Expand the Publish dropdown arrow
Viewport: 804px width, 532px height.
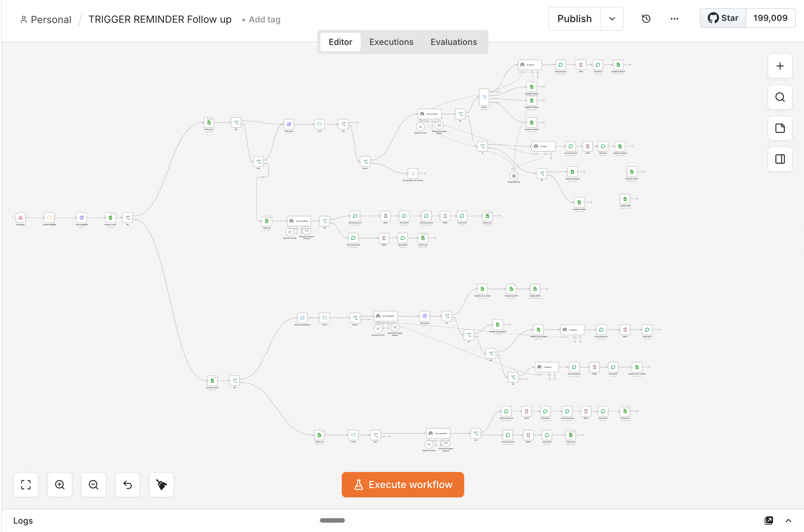point(612,19)
